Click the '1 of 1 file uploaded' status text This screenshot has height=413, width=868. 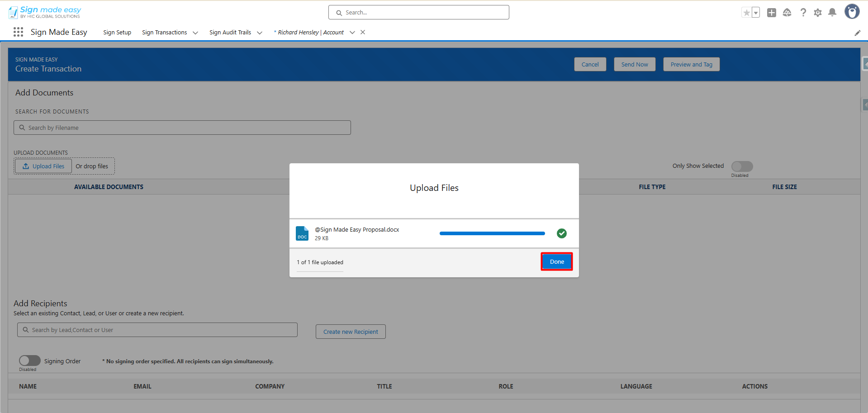[320, 262]
